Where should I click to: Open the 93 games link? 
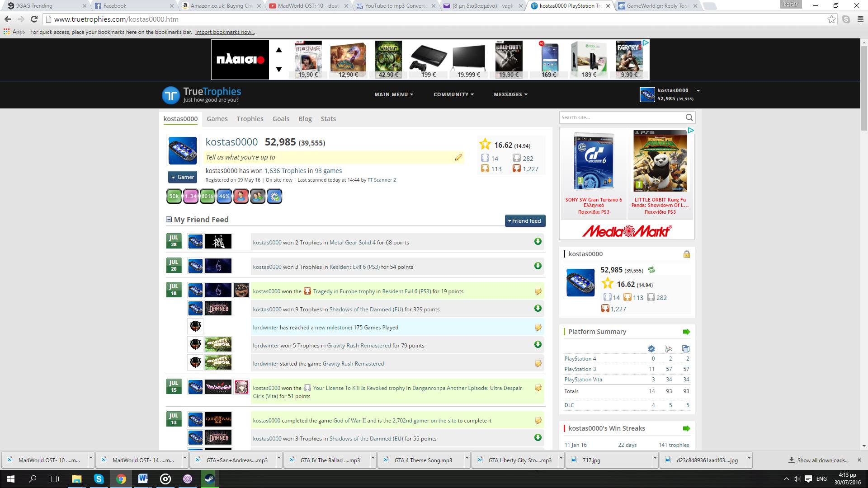point(328,171)
